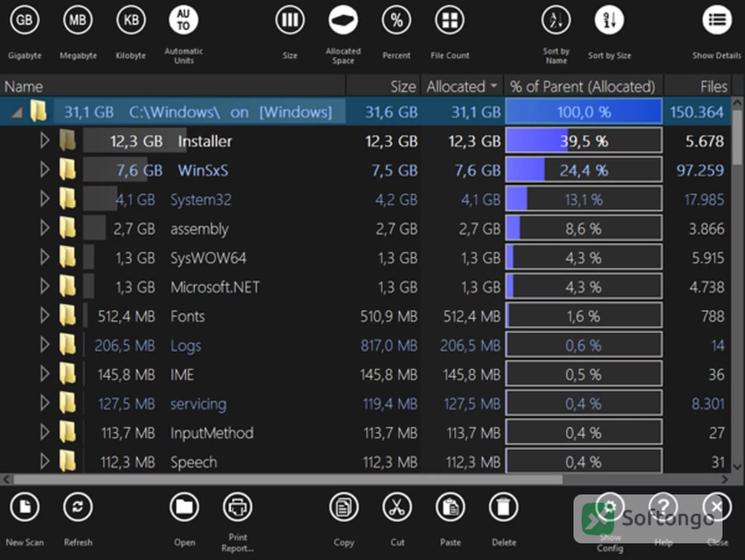Toggle Sort by Size
The height and width of the screenshot is (560, 745).
[609, 20]
